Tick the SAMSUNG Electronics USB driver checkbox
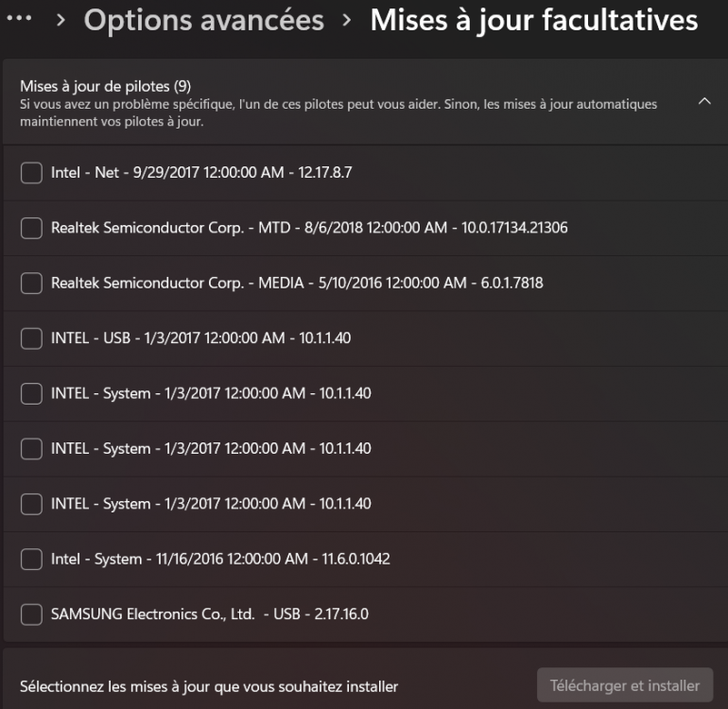 31,614
